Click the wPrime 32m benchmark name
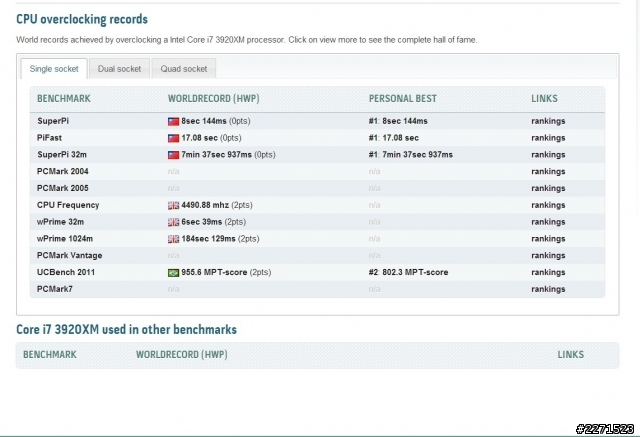This screenshot has height=437, width=640. [60, 222]
